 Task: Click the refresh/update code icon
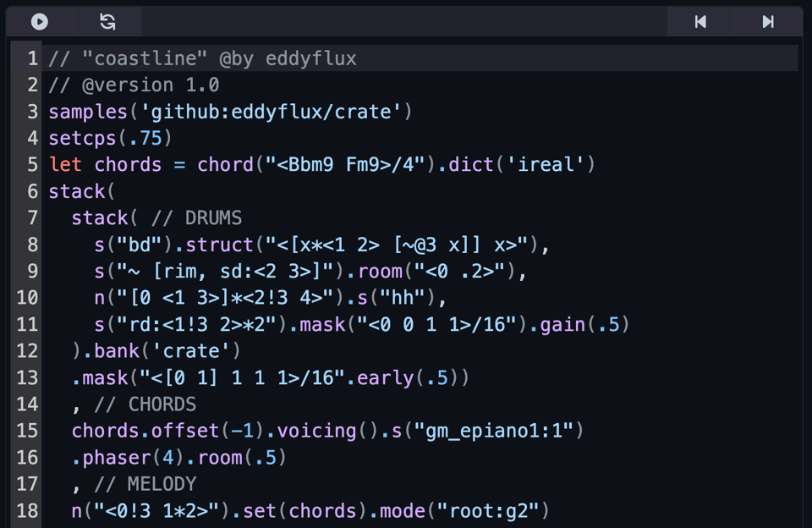(107, 22)
